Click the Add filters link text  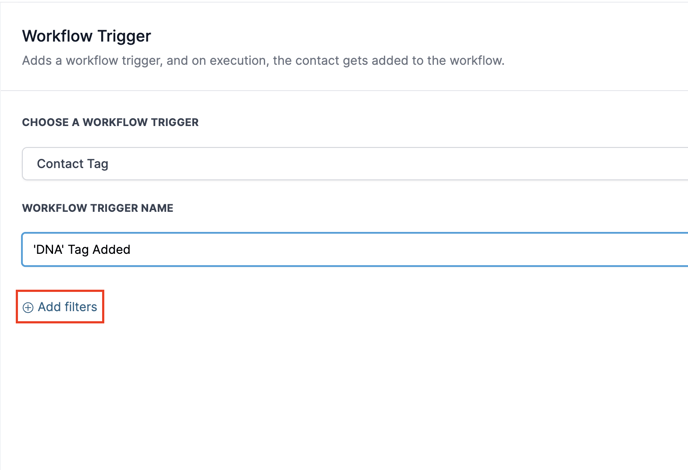(x=67, y=307)
